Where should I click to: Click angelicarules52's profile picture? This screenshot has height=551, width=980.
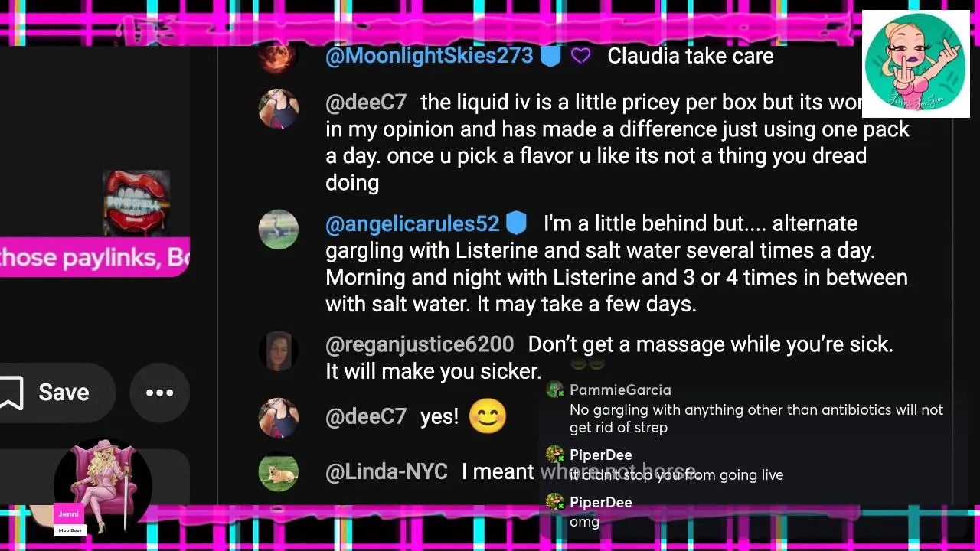click(x=278, y=230)
